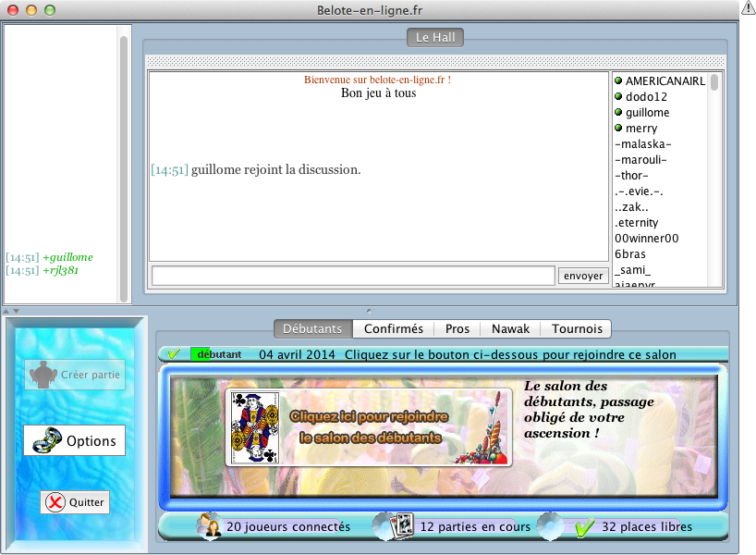
Task: Select player -thor- in list
Action: tap(631, 175)
